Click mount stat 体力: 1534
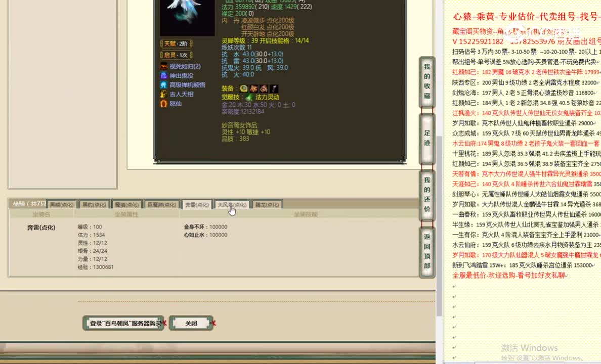 click(x=91, y=235)
